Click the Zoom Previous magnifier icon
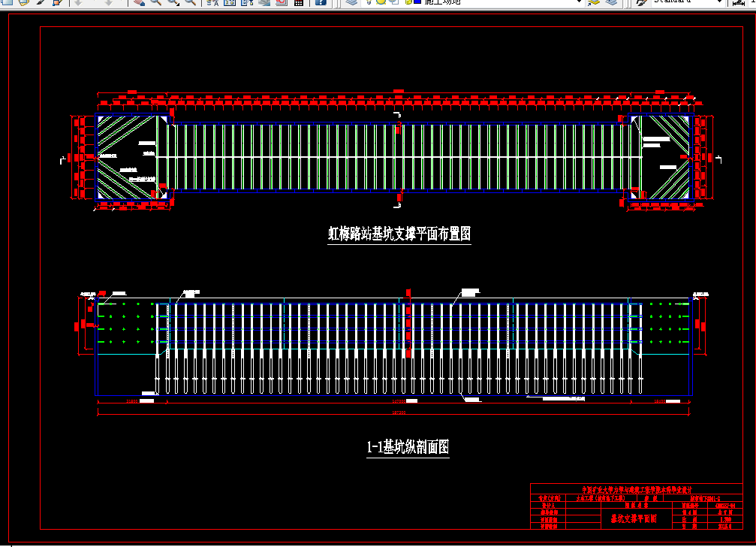 [191, 2]
